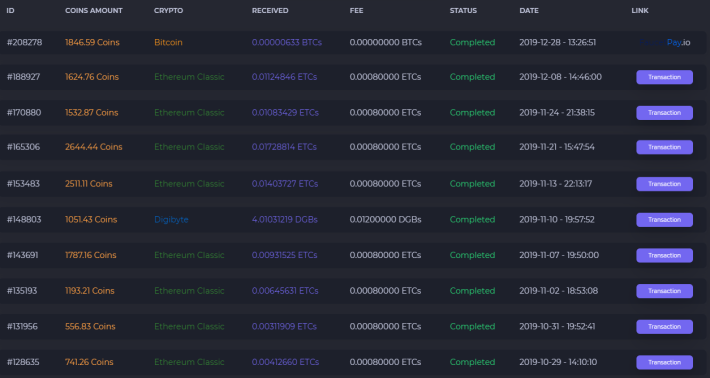Click date 2019-12-28 - 13:26:51

(x=557, y=43)
